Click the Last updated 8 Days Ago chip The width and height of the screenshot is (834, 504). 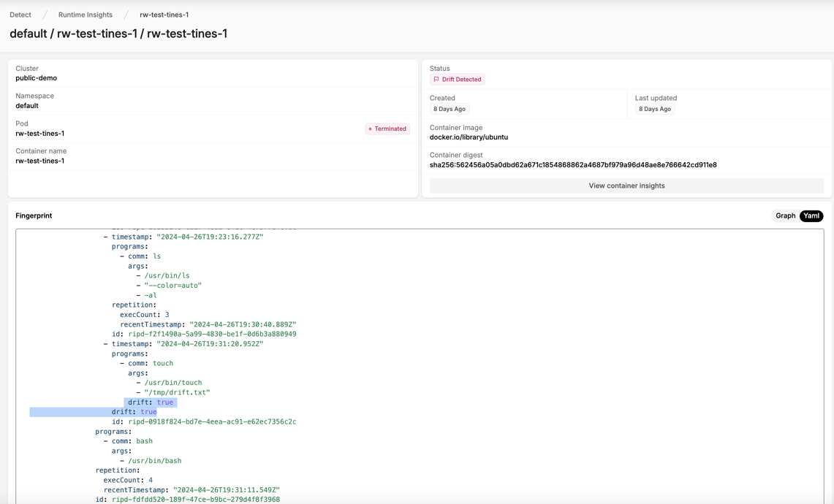pyautogui.click(x=655, y=109)
